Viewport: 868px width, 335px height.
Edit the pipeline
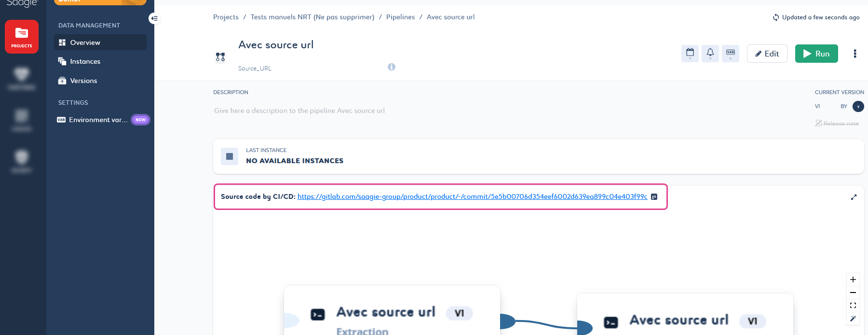[x=767, y=54]
